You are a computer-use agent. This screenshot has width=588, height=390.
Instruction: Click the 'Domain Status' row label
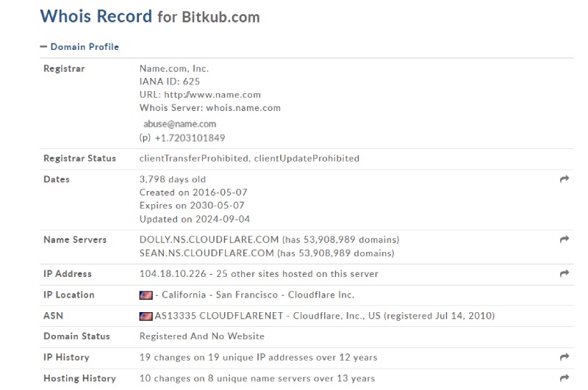click(x=77, y=336)
